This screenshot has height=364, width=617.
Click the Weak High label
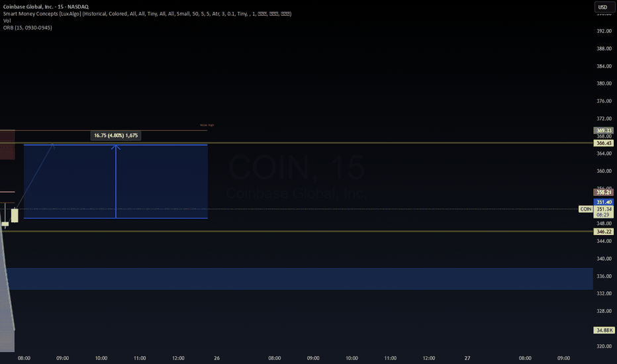point(207,125)
